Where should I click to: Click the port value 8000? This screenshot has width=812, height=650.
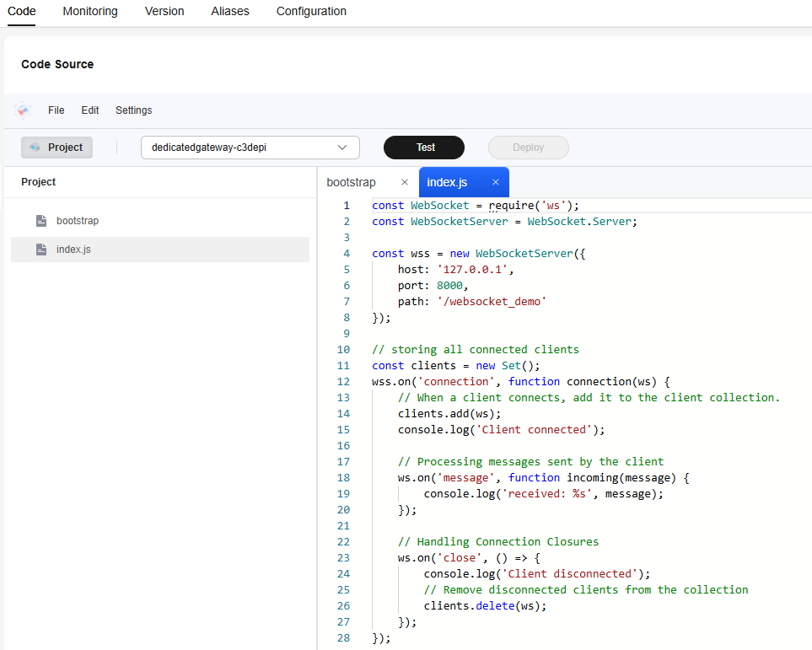click(x=449, y=286)
